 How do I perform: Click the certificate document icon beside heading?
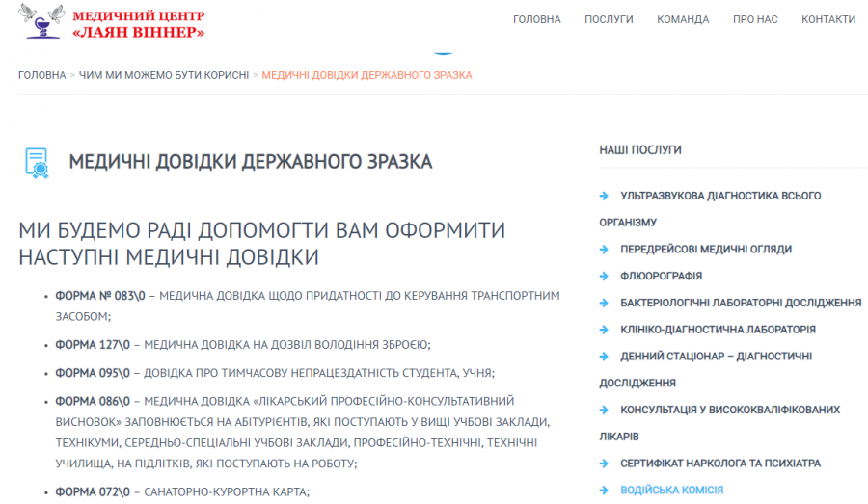[x=37, y=162]
